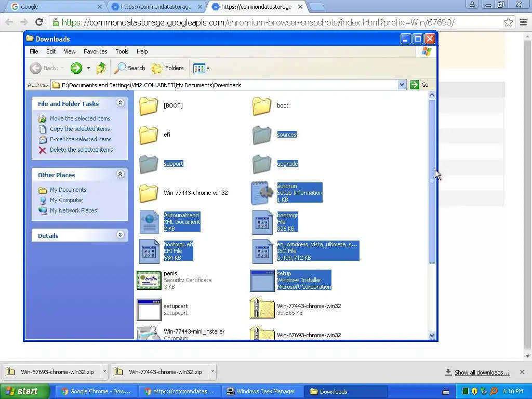Select the Security Certificate file icon
Screen dimensions: 532x399
[x=149, y=280]
